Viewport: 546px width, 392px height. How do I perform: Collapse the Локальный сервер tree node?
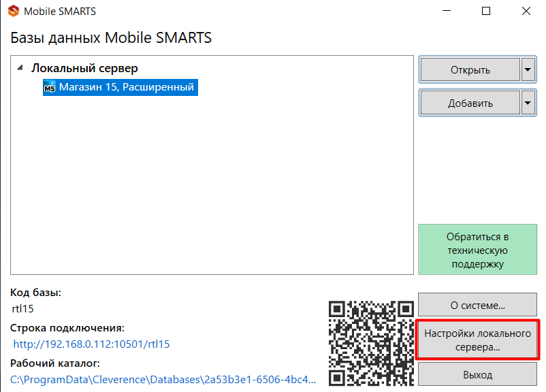20,67
